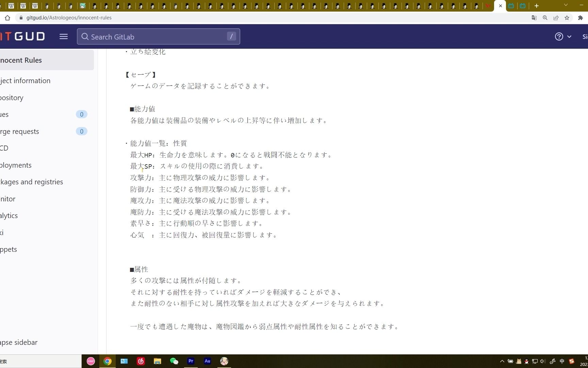Open NetEase Cloud Music taskbar icon
The image size is (588, 368).
141,361
